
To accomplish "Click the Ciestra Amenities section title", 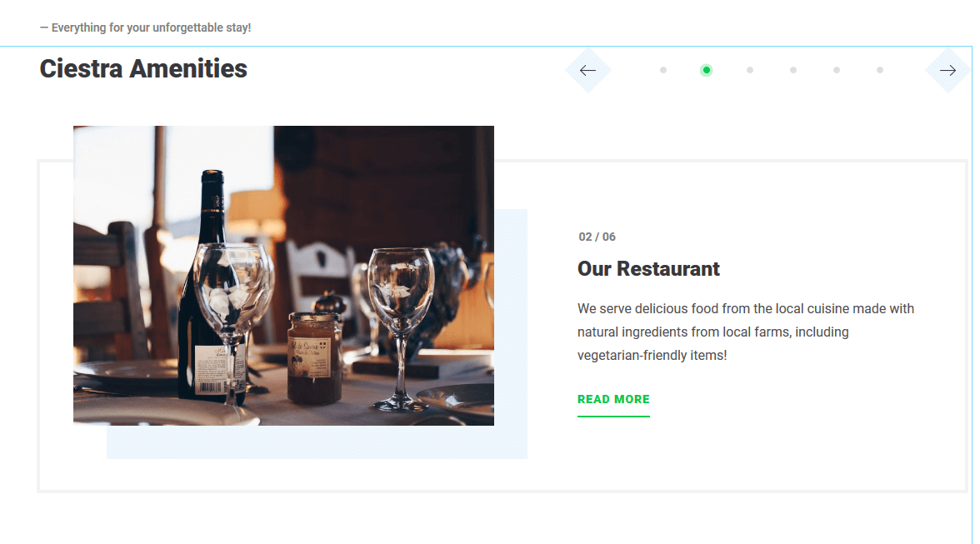I will 143,68.
